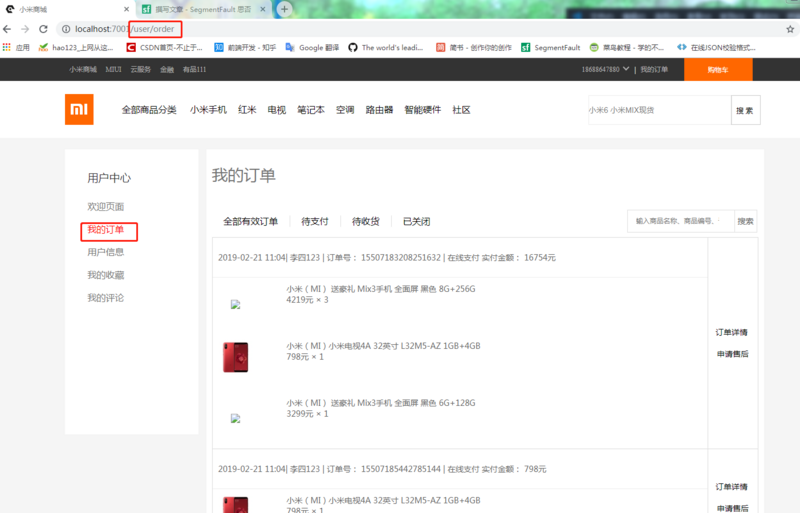The image size is (800, 513).
Task: Open 订单详情 for the 16754元 order
Action: click(732, 332)
